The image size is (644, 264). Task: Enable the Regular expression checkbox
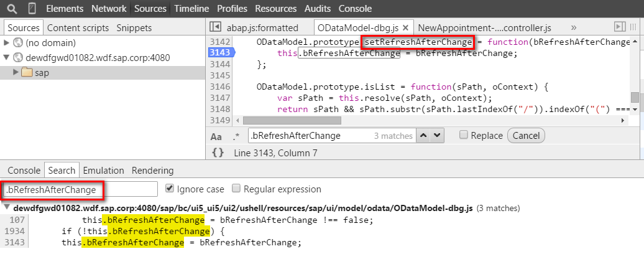236,188
